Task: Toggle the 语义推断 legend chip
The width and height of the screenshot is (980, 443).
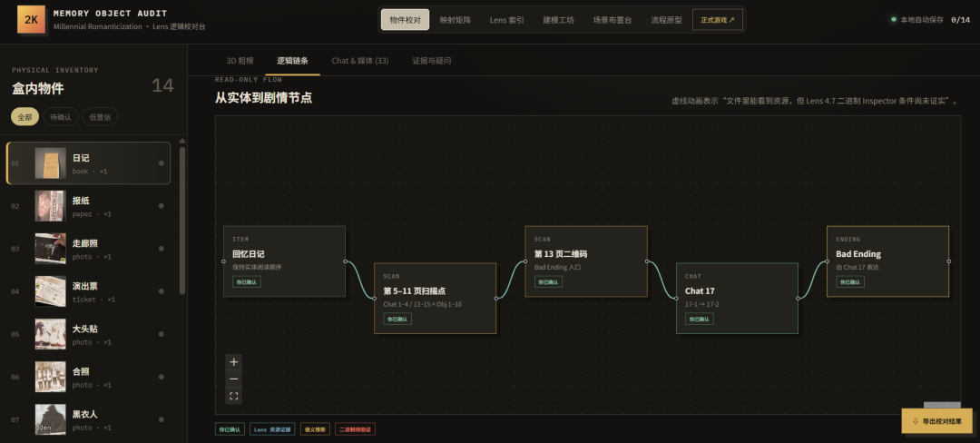Action: [316, 429]
